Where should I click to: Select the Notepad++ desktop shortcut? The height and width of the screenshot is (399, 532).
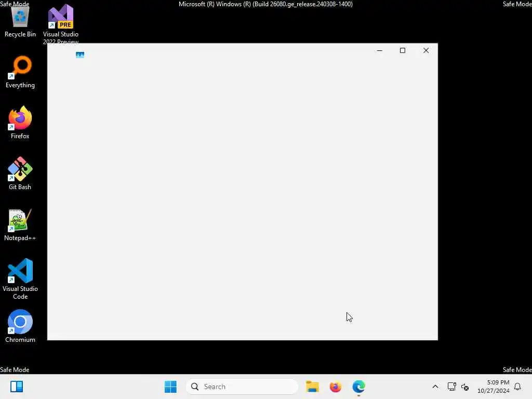(x=20, y=224)
